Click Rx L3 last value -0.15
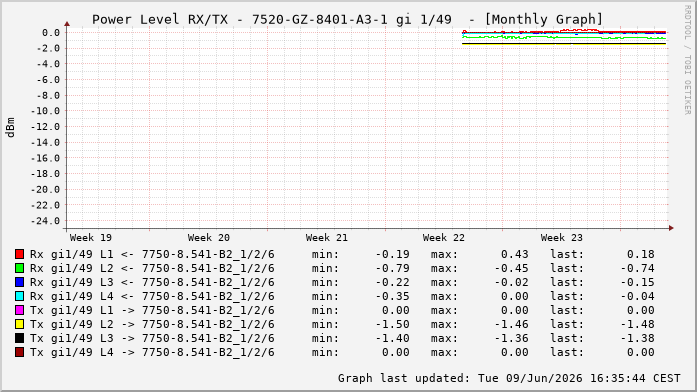Screen dimensions: 697x392 [637, 282]
